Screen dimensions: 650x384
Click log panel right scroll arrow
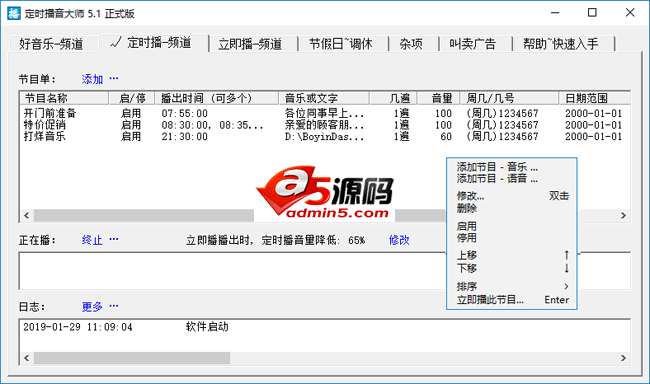tap(623, 358)
